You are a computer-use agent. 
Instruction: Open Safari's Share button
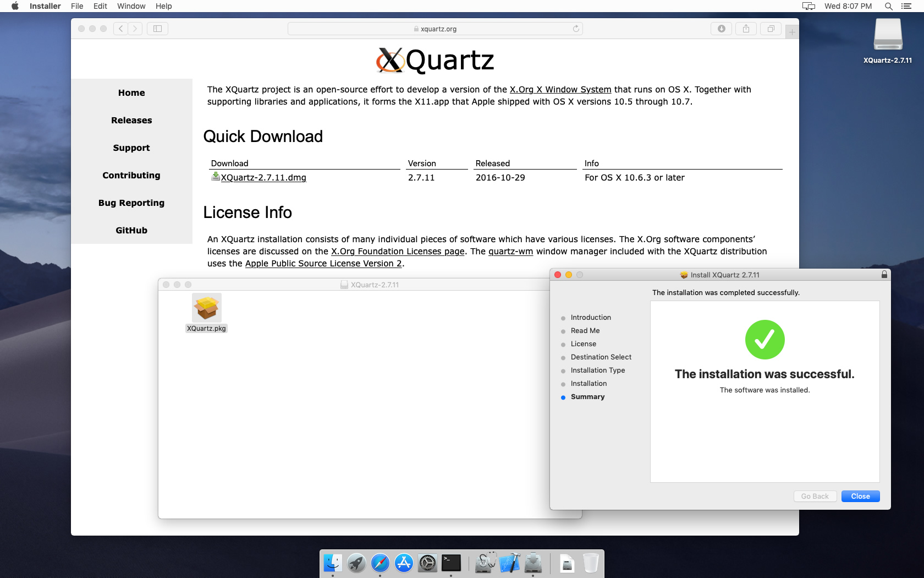point(746,29)
